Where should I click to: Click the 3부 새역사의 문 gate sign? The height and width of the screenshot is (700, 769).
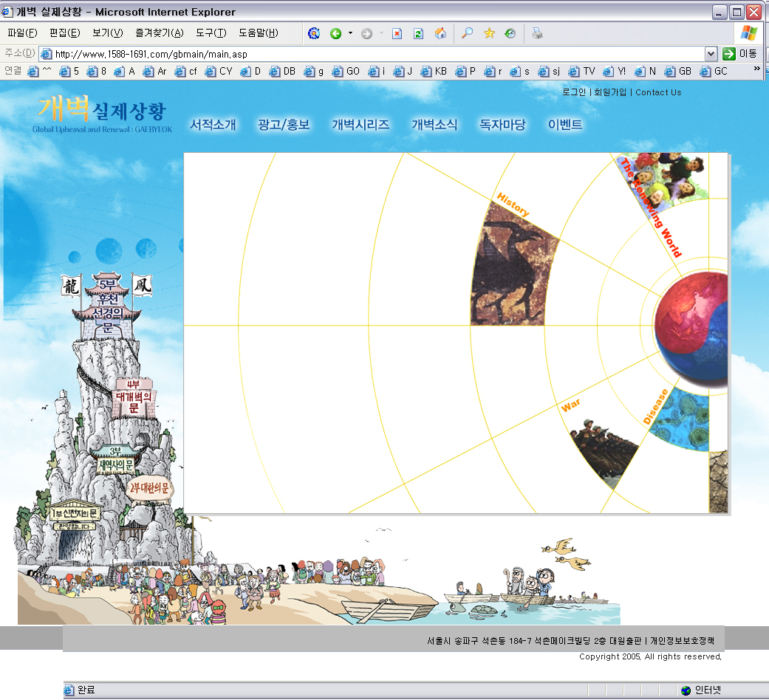(116, 460)
